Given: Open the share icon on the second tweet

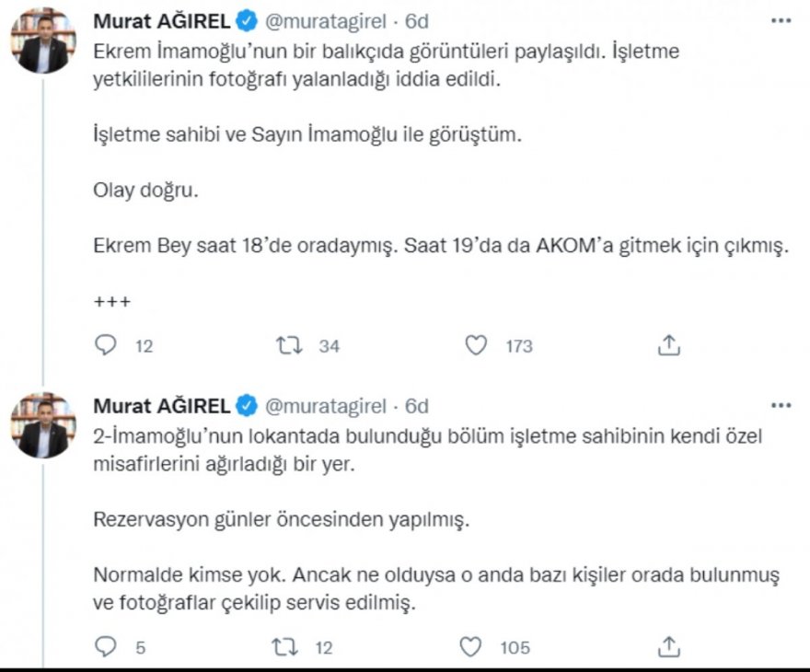Looking at the screenshot, I should tap(670, 645).
